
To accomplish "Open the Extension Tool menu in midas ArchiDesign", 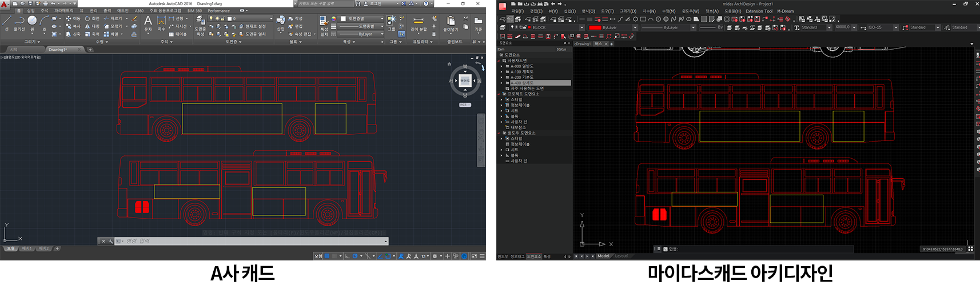I will pos(759,11).
